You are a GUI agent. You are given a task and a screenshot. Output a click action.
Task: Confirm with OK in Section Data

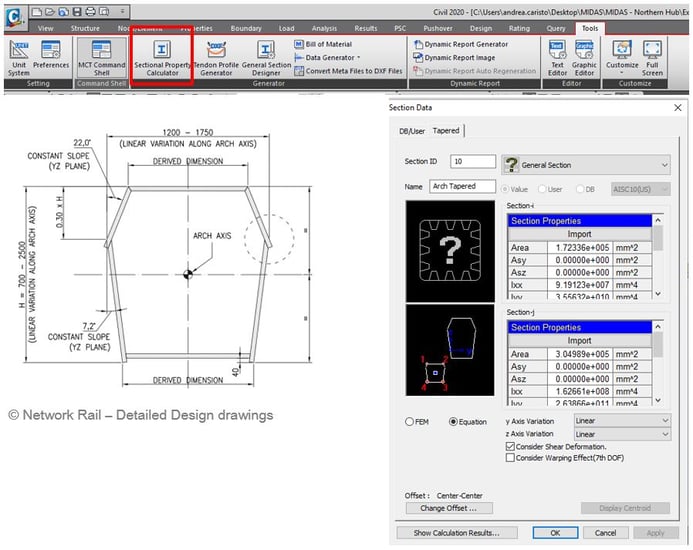[x=555, y=533]
